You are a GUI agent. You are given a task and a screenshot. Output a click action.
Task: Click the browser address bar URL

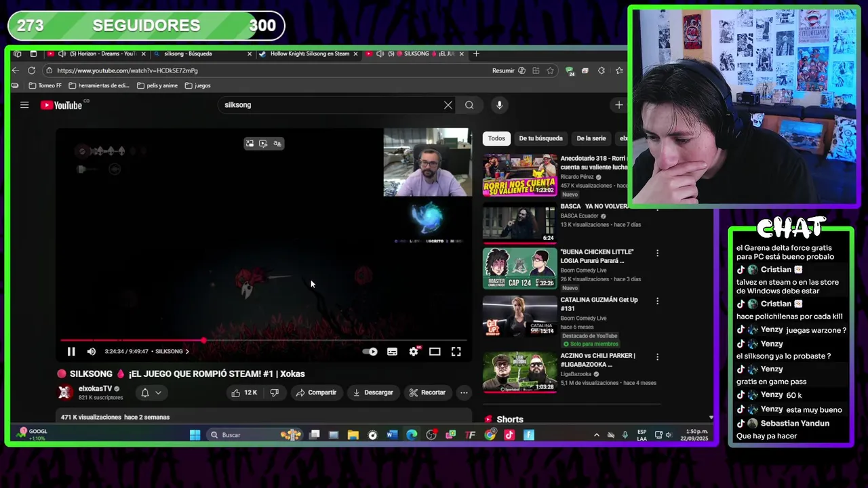pyautogui.click(x=127, y=70)
